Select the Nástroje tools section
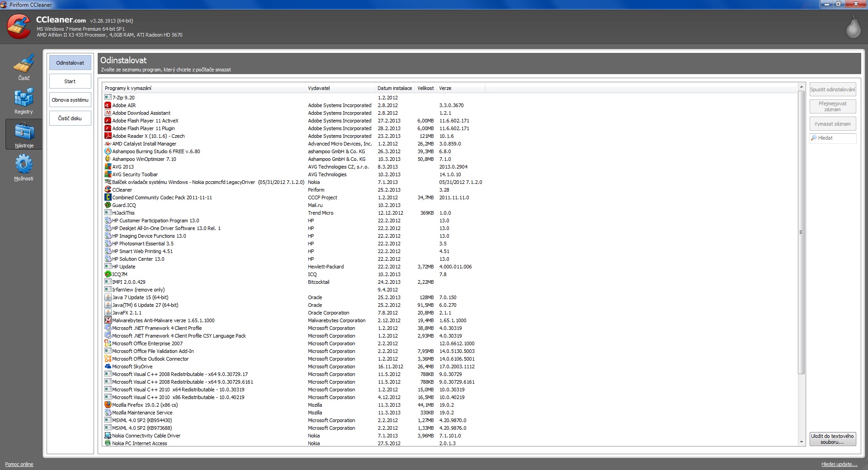 pyautogui.click(x=24, y=134)
